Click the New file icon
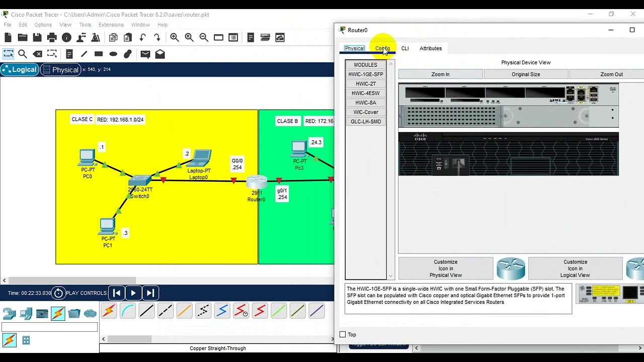Viewport: 644px width, 362px height. (8, 38)
